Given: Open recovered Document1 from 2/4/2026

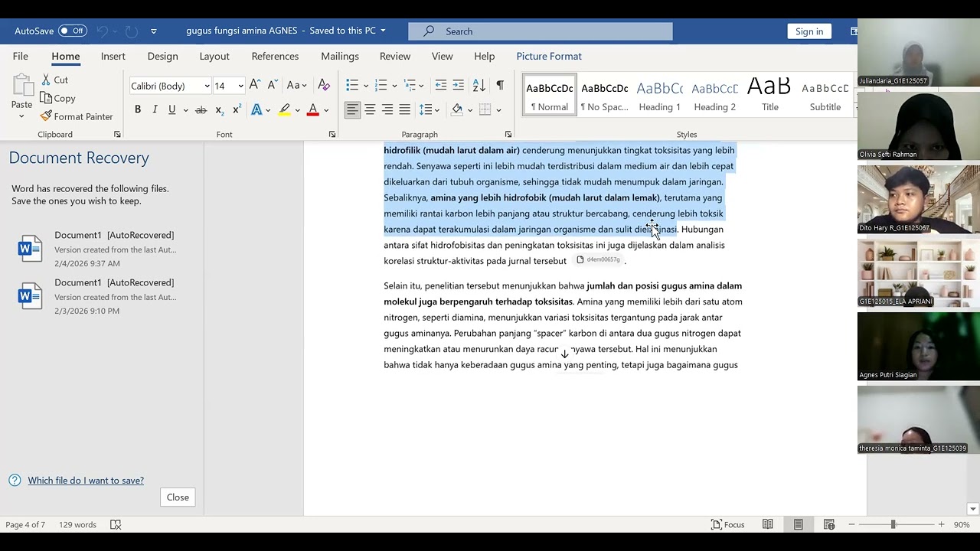Looking at the screenshot, I should [101, 249].
